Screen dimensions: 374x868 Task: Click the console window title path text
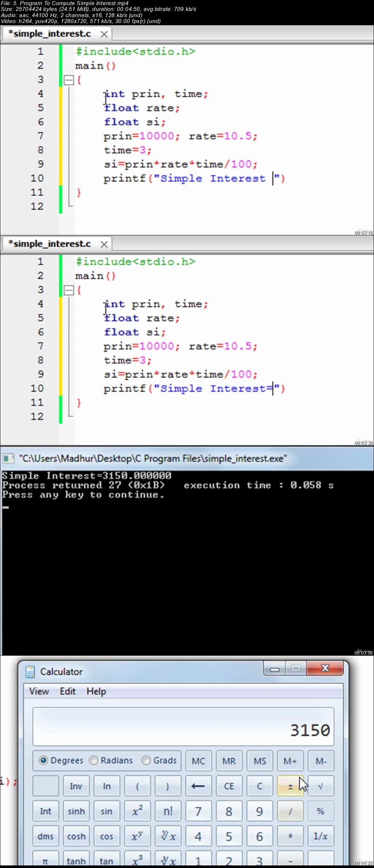[153, 458]
